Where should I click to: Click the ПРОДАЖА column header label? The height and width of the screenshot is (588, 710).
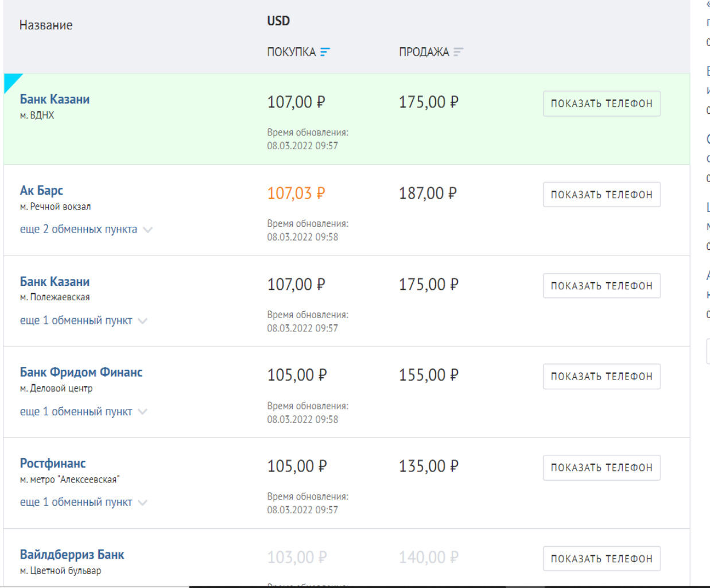[x=424, y=52]
